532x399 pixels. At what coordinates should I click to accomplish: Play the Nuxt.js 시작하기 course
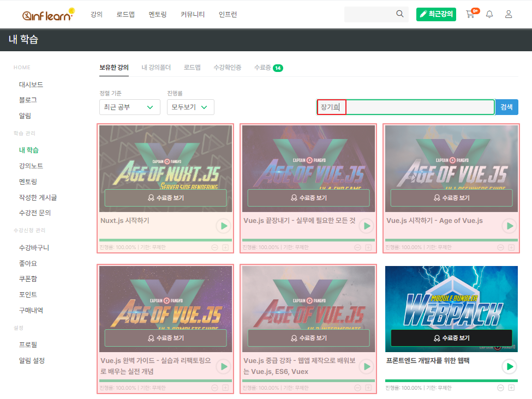pos(224,226)
